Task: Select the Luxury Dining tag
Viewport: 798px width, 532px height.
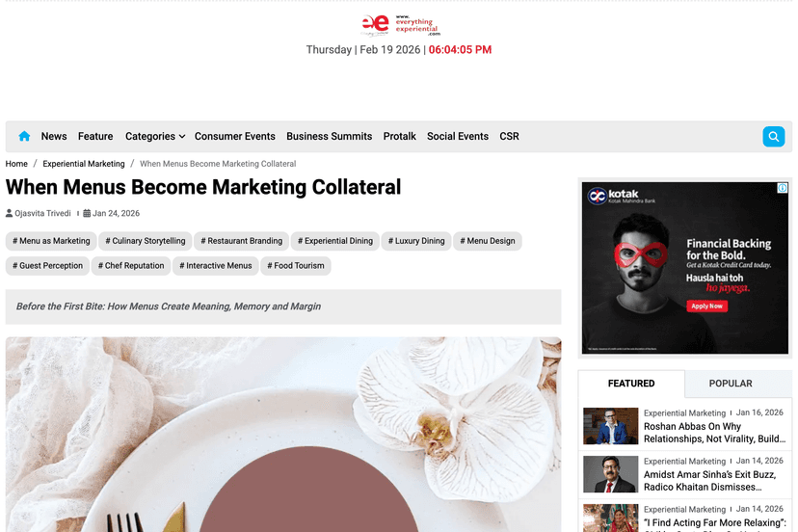Action: point(416,241)
